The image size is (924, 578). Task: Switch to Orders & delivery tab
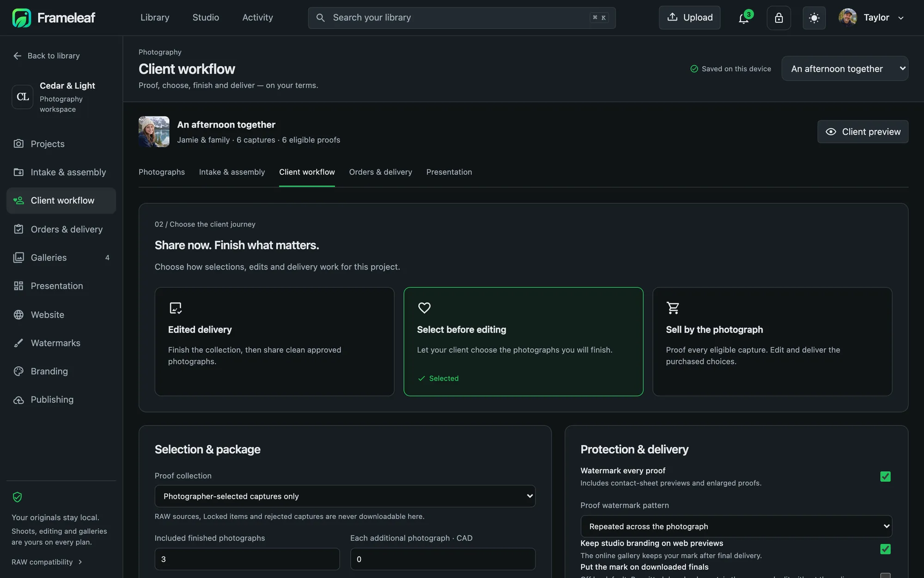pyautogui.click(x=381, y=172)
